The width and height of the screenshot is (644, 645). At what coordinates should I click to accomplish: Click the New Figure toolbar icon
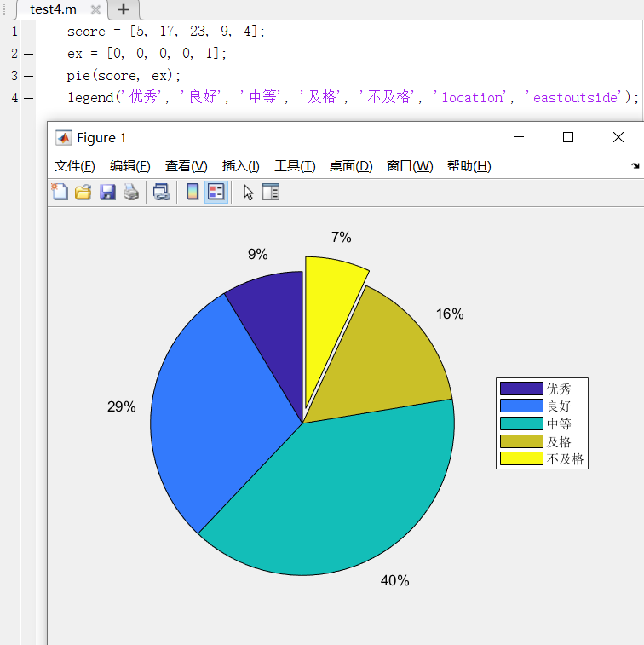coord(60,192)
